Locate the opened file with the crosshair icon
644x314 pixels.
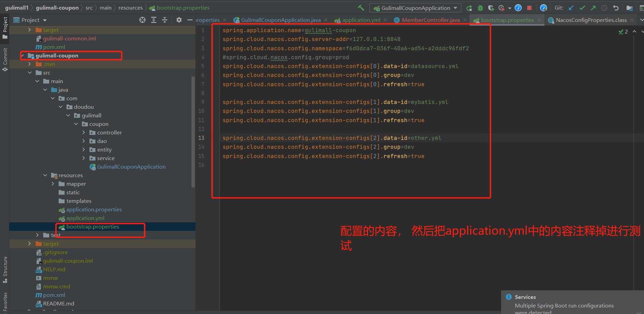142,20
